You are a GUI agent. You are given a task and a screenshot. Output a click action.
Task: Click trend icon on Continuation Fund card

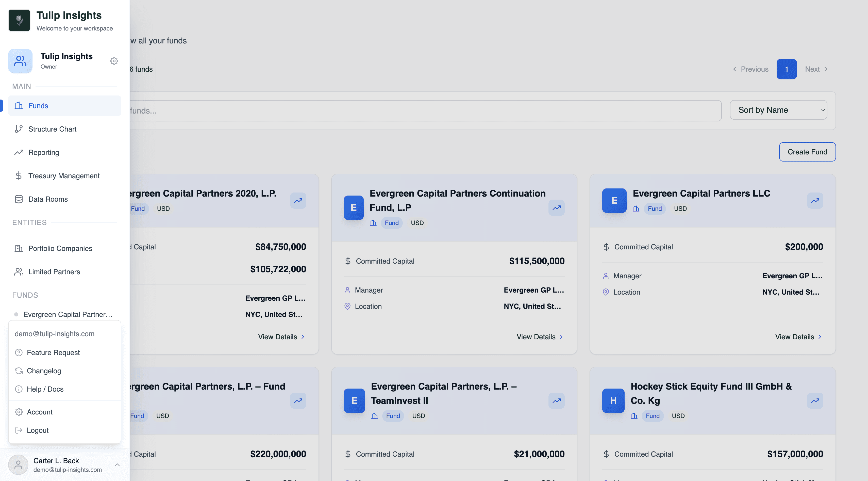coord(556,208)
